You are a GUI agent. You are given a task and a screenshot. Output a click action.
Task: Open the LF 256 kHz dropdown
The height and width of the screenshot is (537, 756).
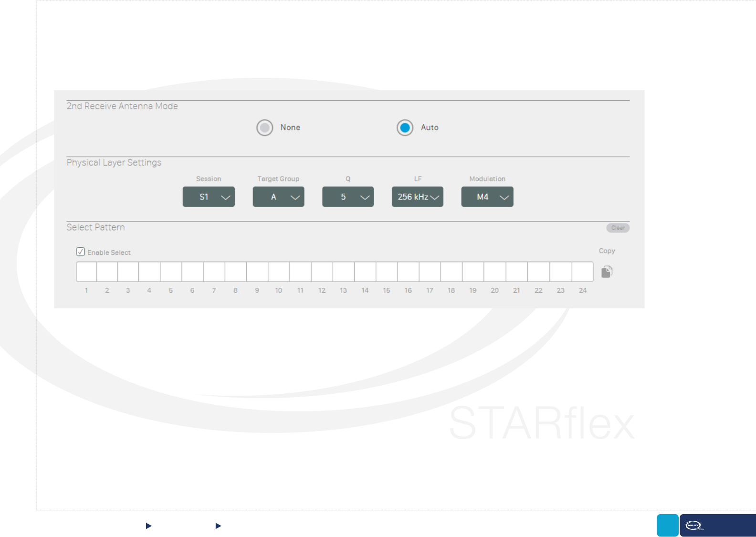click(418, 197)
